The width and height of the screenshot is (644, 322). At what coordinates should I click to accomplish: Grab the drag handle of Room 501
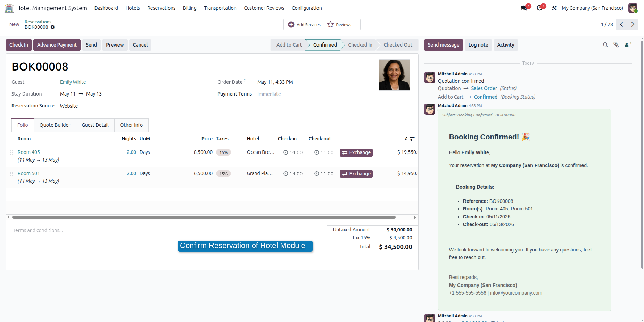(11, 174)
